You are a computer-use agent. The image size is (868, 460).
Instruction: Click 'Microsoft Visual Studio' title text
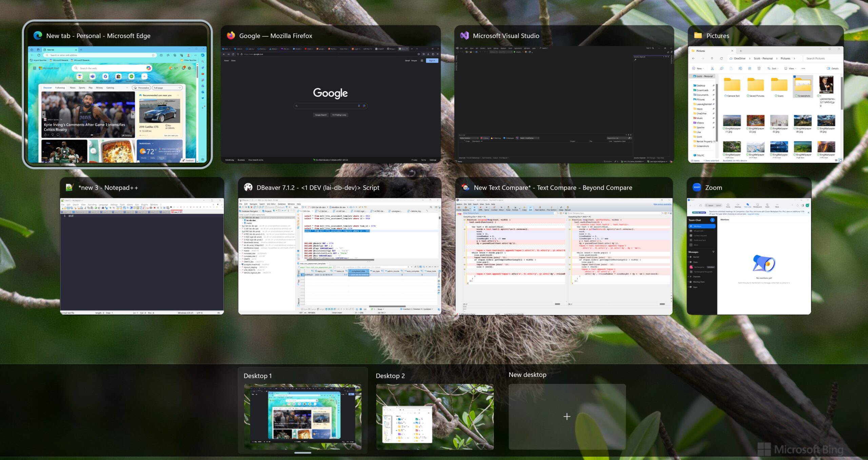coord(506,36)
